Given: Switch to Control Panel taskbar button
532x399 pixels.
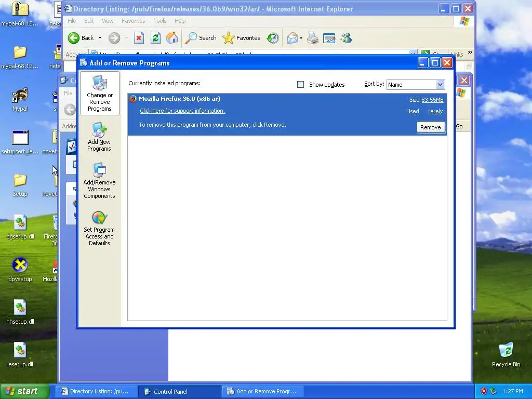Looking at the screenshot, I should 179,392.
